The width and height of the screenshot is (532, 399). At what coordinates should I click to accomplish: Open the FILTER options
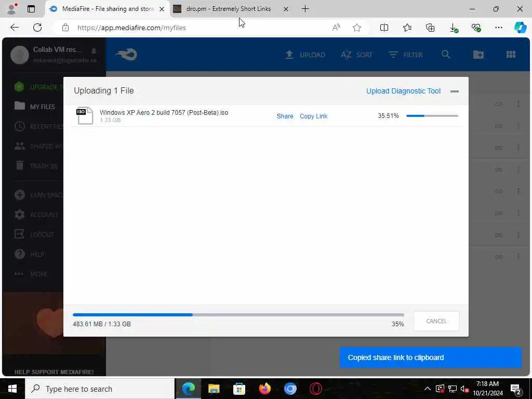[405, 55]
